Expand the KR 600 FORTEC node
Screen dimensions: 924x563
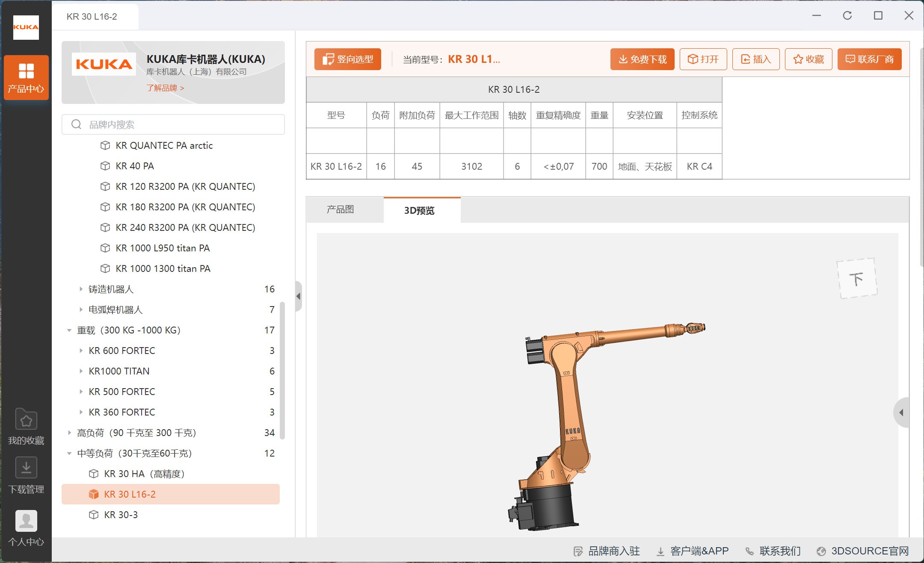tap(81, 351)
